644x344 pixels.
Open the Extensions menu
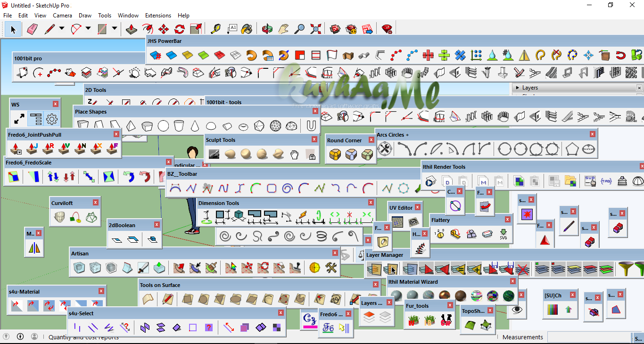158,16
